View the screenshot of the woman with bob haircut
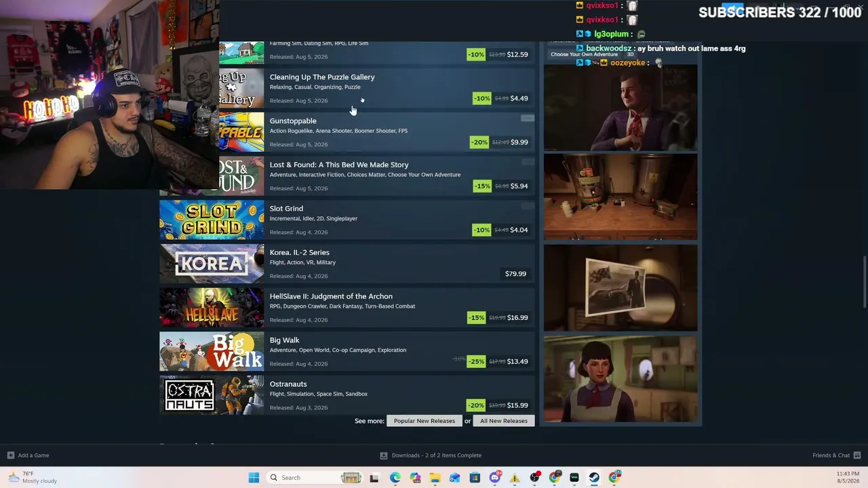The width and height of the screenshot is (868, 488). coord(620,378)
